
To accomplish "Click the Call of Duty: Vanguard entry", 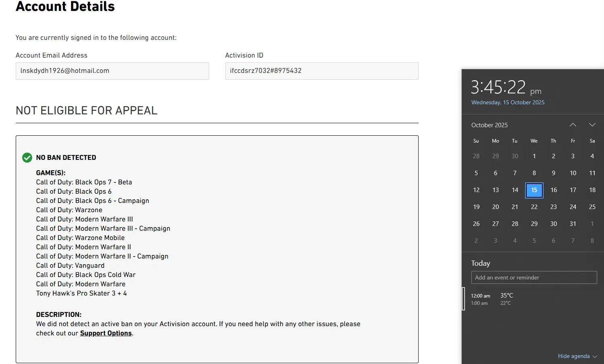I will 70,265.
